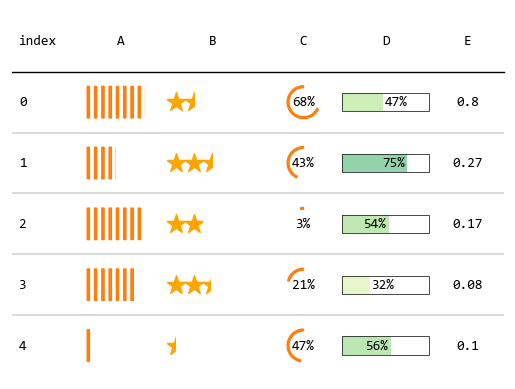Click the 32% progress bar

pyautogui.click(x=386, y=285)
